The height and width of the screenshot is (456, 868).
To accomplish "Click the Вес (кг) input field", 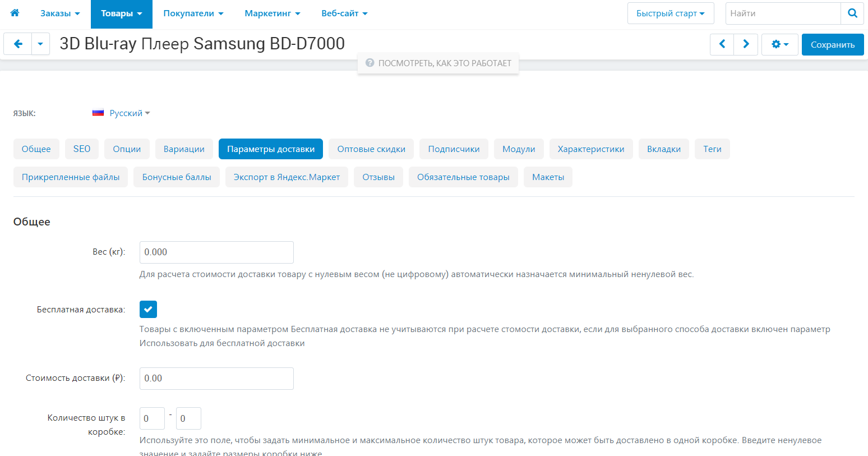I will (x=216, y=252).
